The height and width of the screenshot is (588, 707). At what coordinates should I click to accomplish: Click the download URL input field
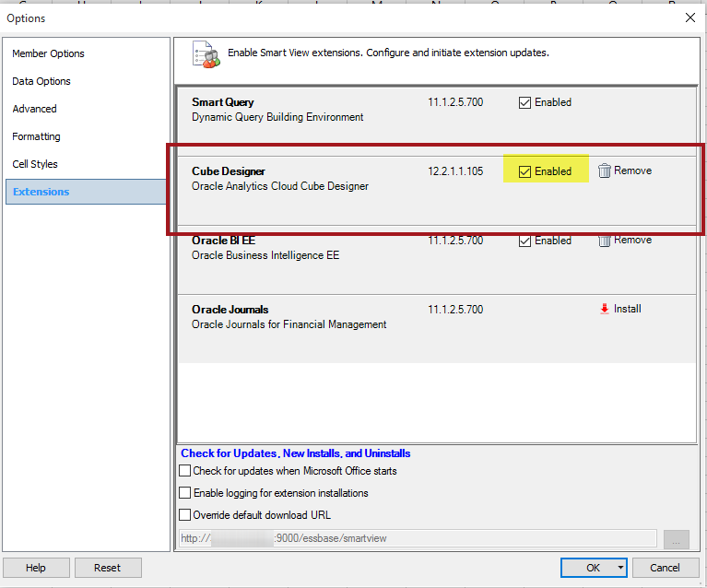click(x=418, y=538)
